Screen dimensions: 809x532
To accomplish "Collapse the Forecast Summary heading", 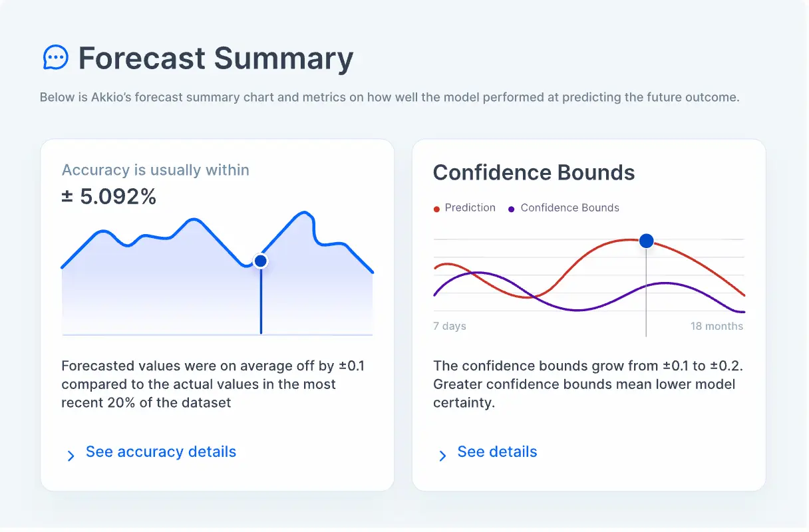I will click(x=216, y=59).
